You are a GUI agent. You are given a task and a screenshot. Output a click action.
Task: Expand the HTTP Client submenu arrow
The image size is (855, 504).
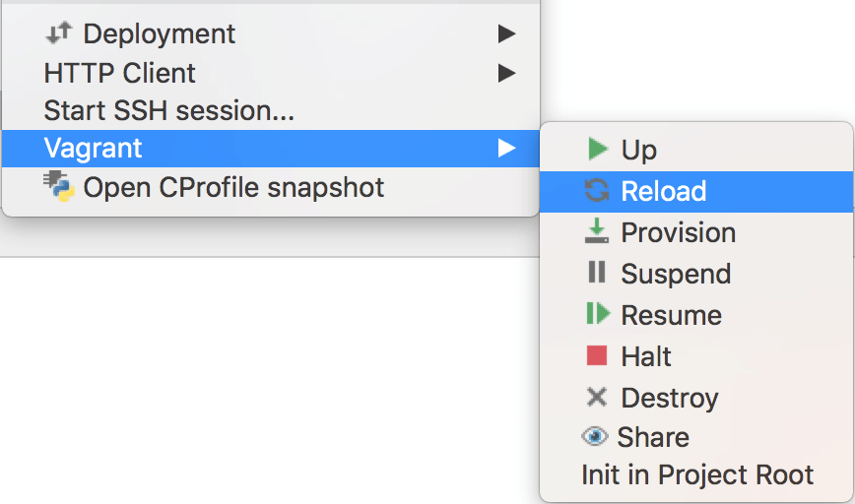click(506, 73)
